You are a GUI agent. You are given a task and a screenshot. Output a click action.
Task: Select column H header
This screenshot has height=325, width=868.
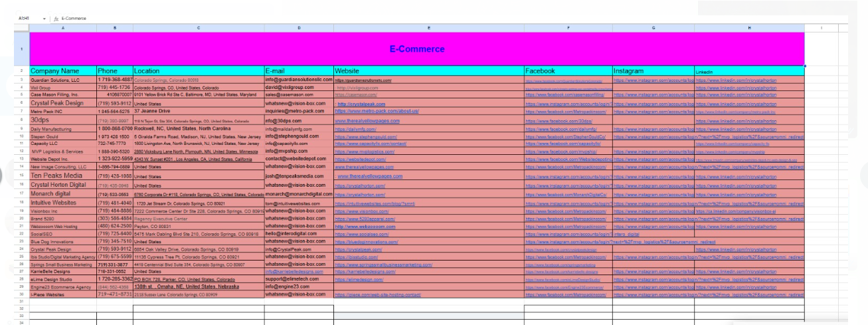pyautogui.click(x=749, y=27)
